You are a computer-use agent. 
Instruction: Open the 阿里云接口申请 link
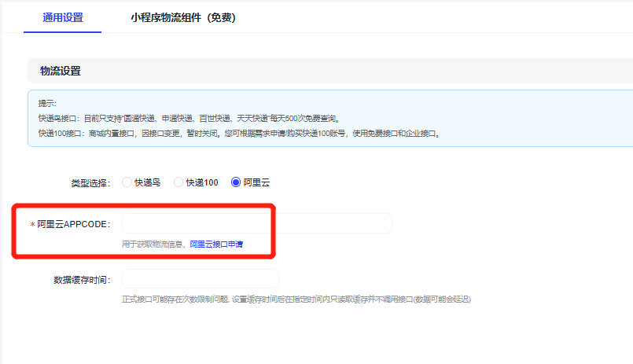[216, 245]
